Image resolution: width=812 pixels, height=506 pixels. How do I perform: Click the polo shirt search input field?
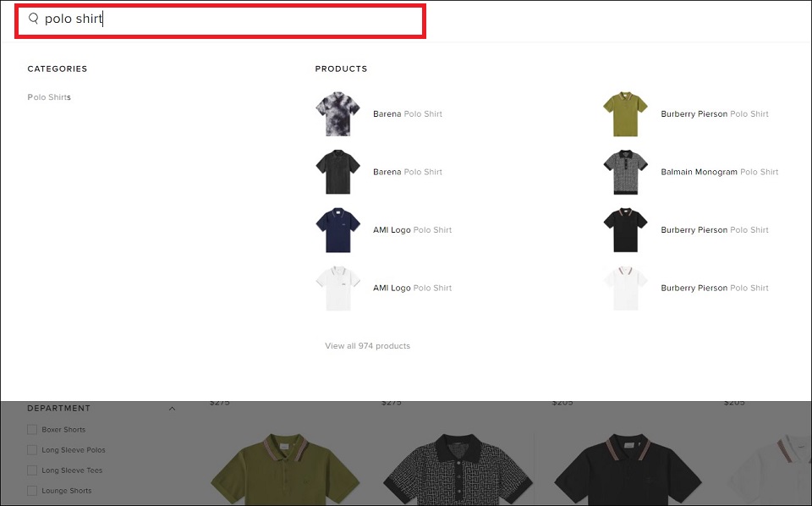click(220, 20)
